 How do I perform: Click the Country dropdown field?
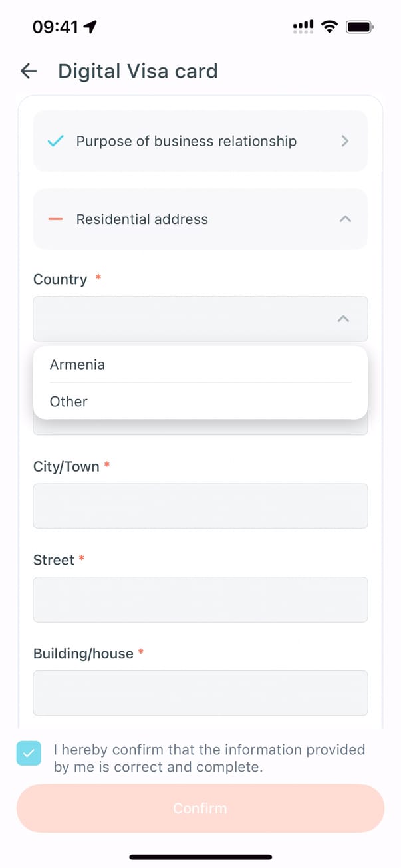click(x=186, y=319)
